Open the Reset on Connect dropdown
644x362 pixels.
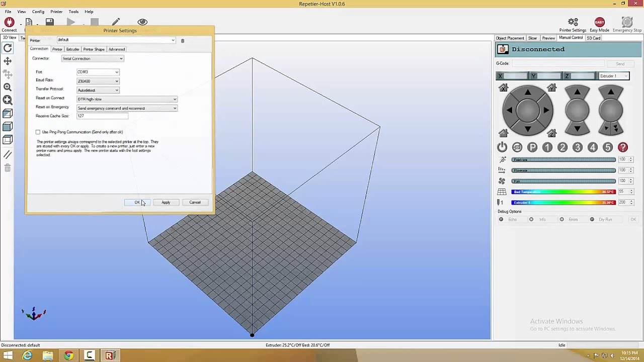click(x=127, y=99)
